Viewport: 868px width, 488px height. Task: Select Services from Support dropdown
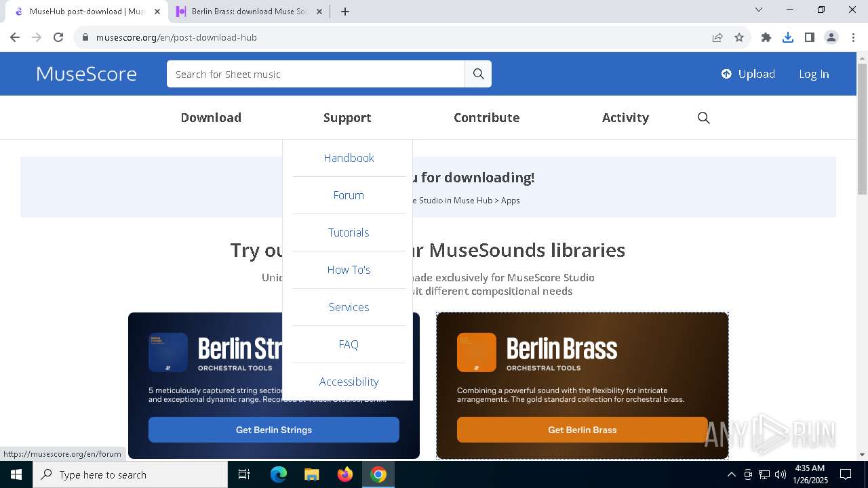point(349,307)
